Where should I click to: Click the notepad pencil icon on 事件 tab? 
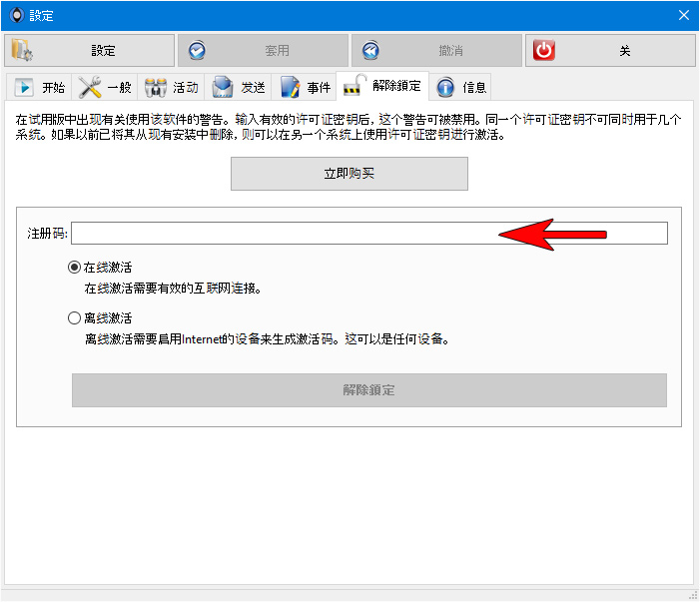pos(290,87)
